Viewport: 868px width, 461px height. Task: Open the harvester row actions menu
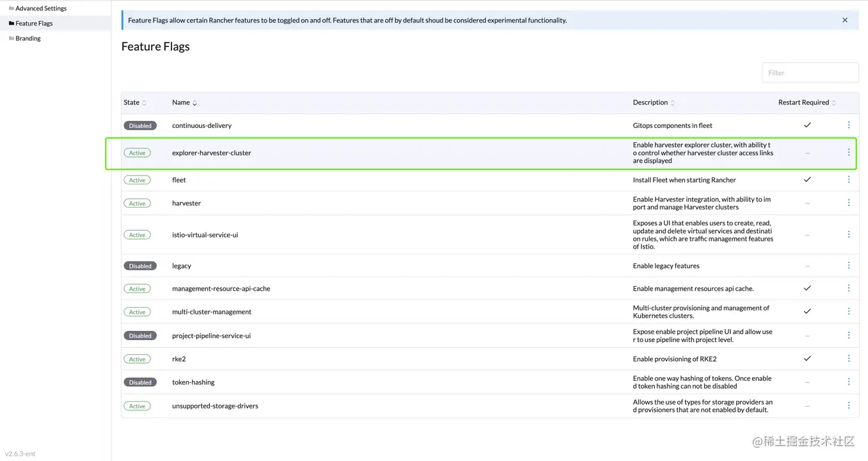coord(849,203)
